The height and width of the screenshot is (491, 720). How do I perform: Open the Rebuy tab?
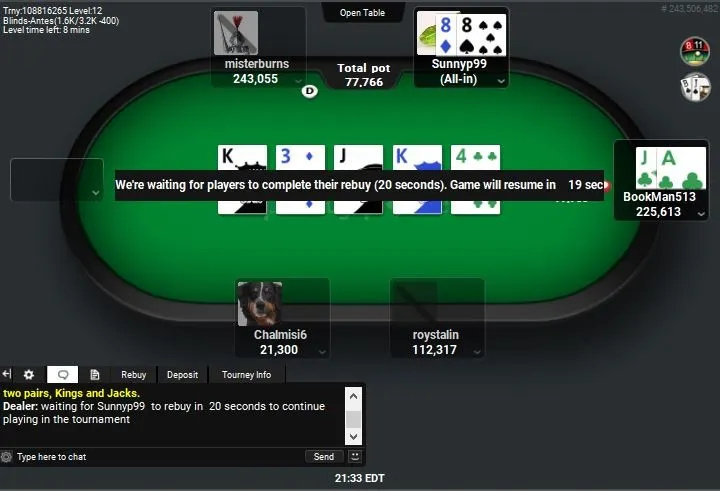[x=134, y=375]
